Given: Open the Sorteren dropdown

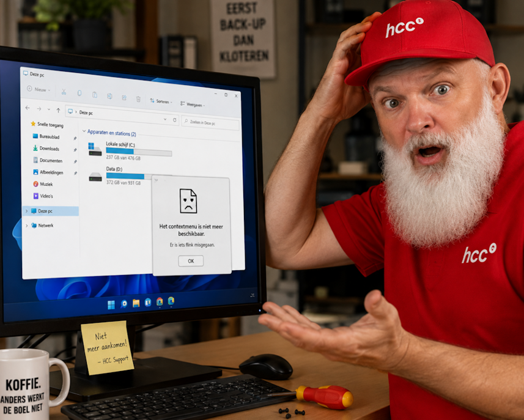Looking at the screenshot, I should tap(161, 101).
